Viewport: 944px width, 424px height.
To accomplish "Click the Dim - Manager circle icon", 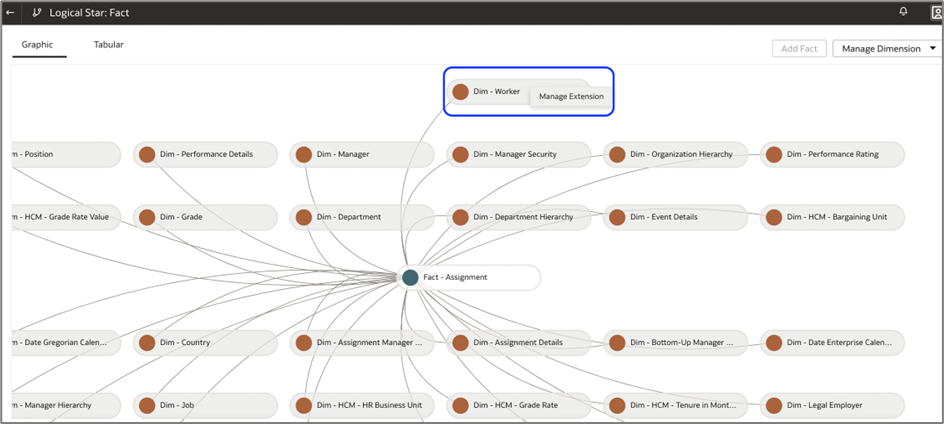I will (304, 155).
